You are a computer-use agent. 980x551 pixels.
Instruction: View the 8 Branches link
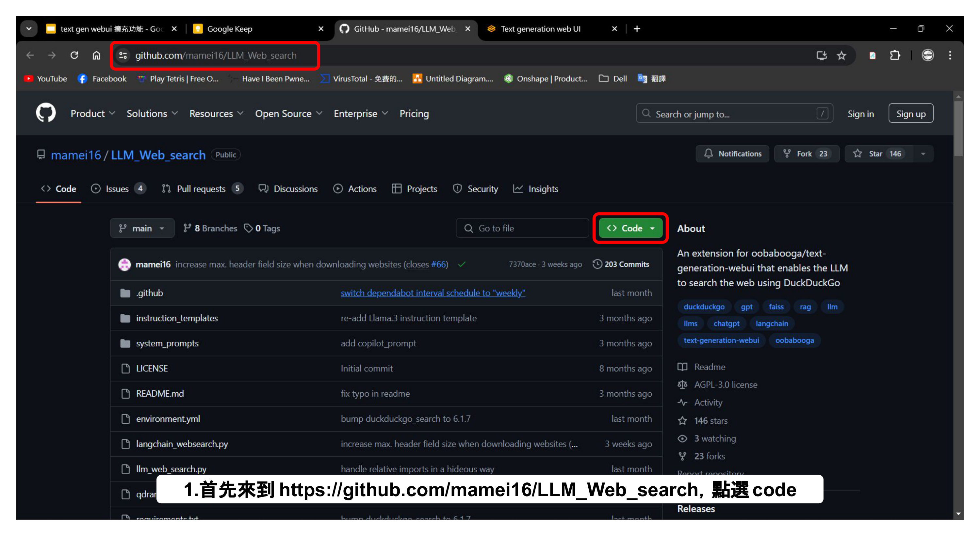210,228
